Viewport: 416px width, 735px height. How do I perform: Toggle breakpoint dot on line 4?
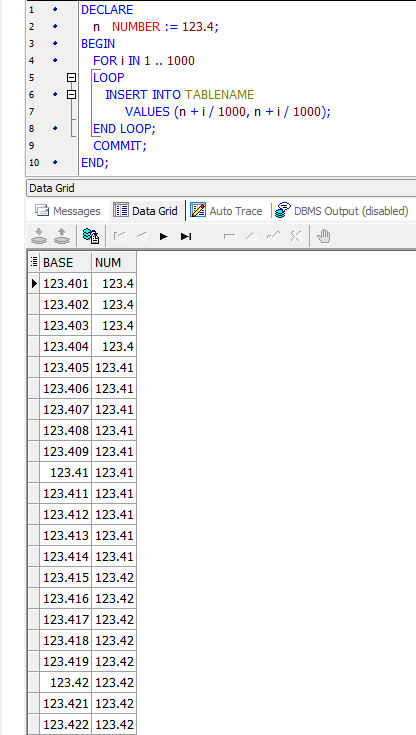(55, 60)
